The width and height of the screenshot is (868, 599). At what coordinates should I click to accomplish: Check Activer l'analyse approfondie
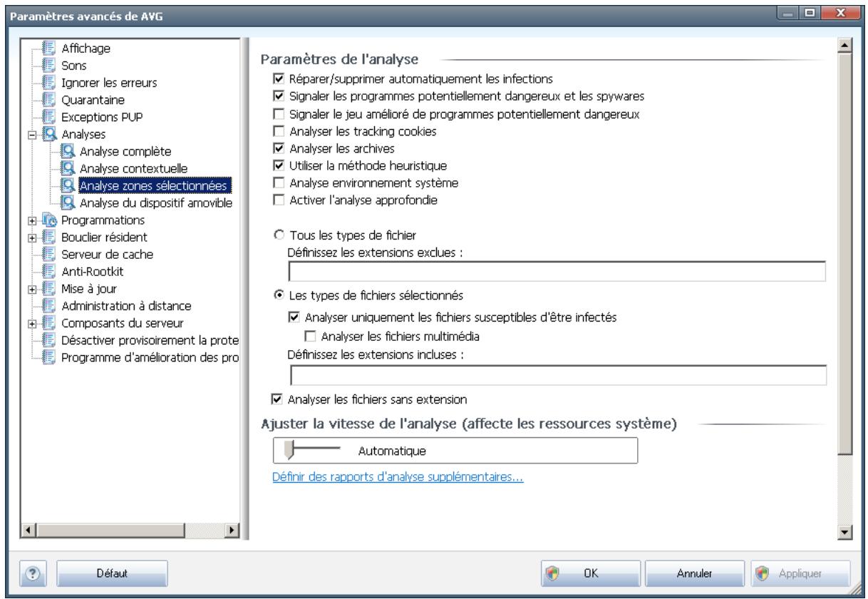pos(278,200)
